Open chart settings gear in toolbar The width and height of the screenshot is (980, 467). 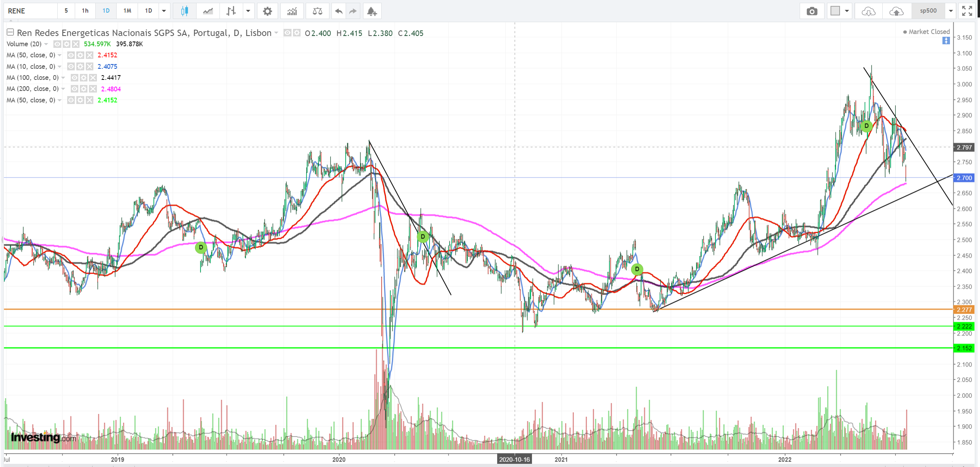[267, 11]
